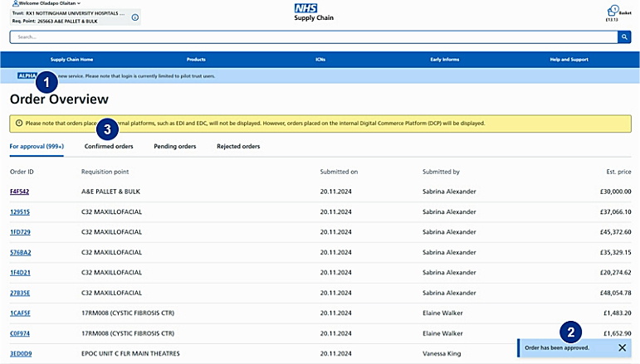The width and height of the screenshot is (640, 364).
Task: Switch to Confirmed orders tab
Action: click(x=109, y=146)
